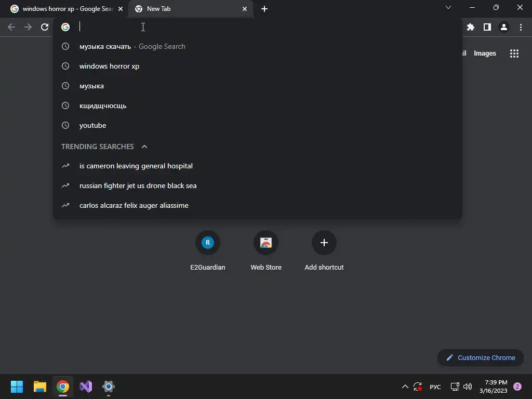Image resolution: width=532 pixels, height=399 pixels.
Task: Click the Chrome taskbar icon
Action: [63, 387]
